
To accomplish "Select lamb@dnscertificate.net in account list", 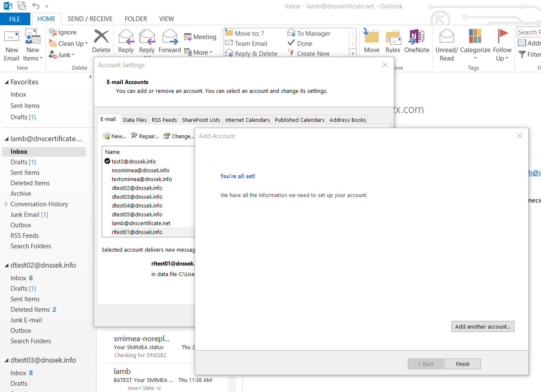I will point(141,223).
